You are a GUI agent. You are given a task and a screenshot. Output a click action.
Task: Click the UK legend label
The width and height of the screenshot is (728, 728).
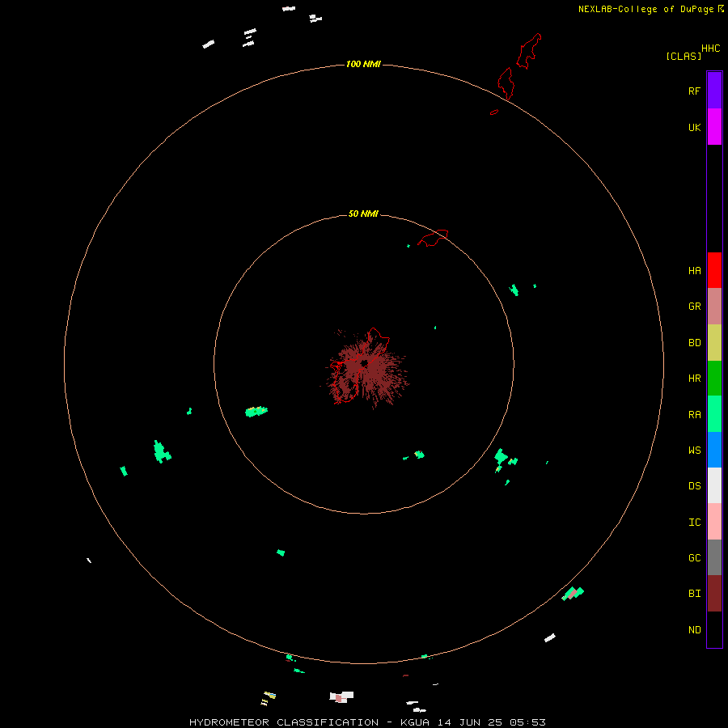(694, 127)
